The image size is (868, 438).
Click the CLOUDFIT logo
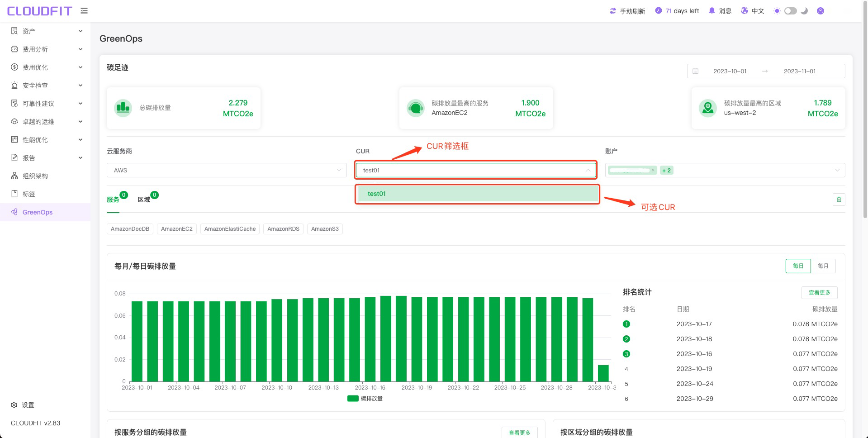point(40,11)
